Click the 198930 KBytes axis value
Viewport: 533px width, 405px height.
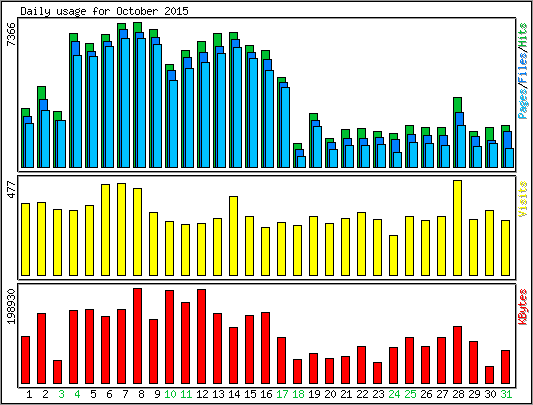(x=11, y=306)
